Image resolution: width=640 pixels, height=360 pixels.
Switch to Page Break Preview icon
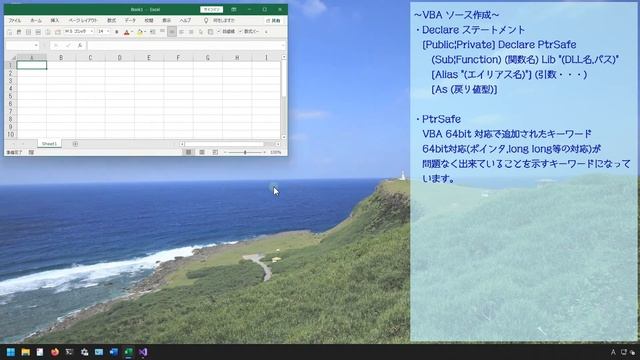(x=215, y=152)
